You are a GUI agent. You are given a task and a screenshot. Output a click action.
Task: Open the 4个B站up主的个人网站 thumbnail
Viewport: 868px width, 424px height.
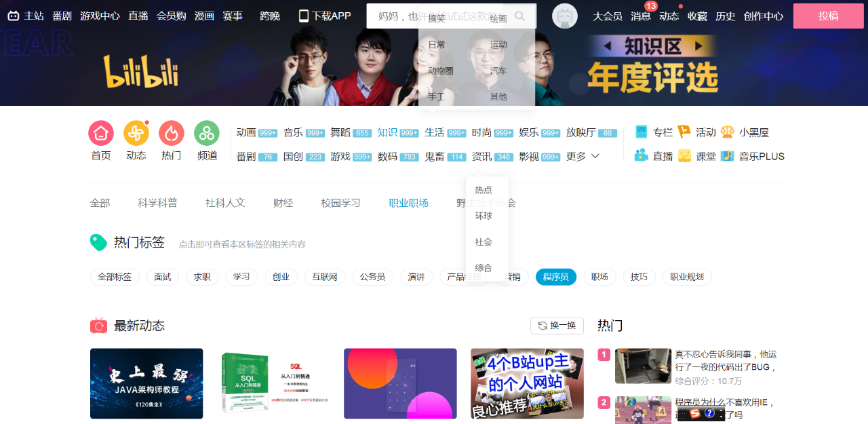tap(527, 383)
